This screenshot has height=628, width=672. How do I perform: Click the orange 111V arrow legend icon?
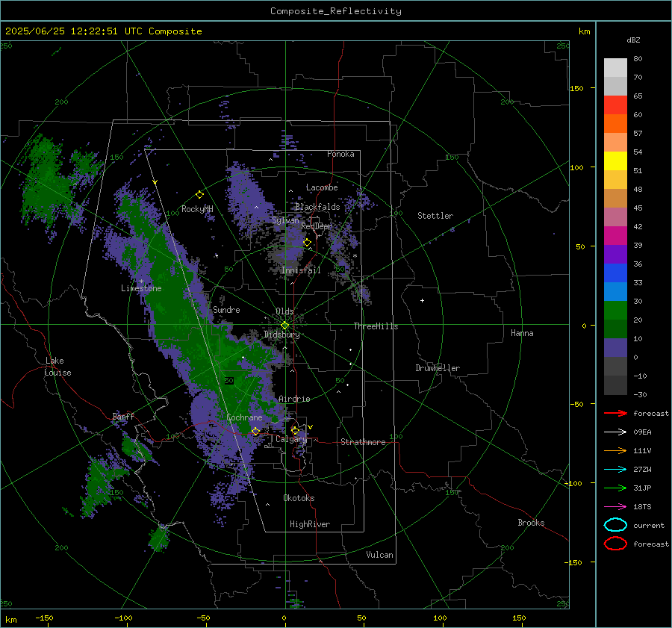point(615,450)
